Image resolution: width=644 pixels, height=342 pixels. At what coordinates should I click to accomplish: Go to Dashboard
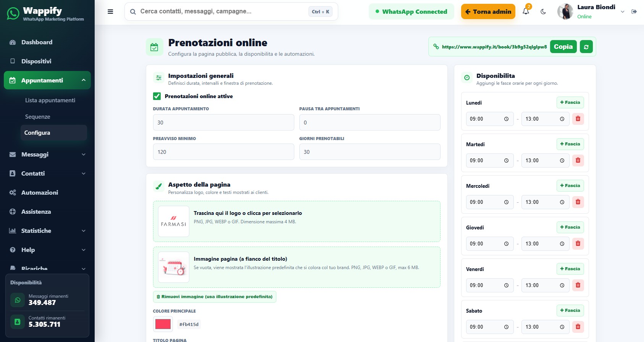[47, 42]
